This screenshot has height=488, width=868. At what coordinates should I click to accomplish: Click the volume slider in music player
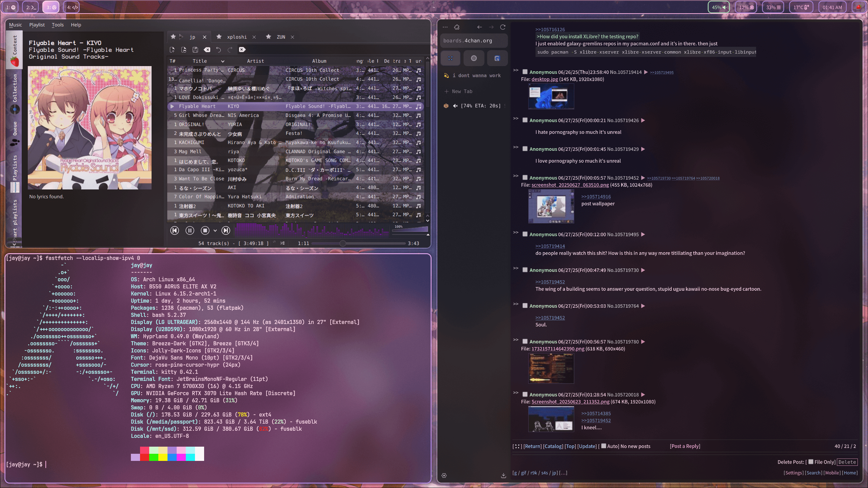410,230
